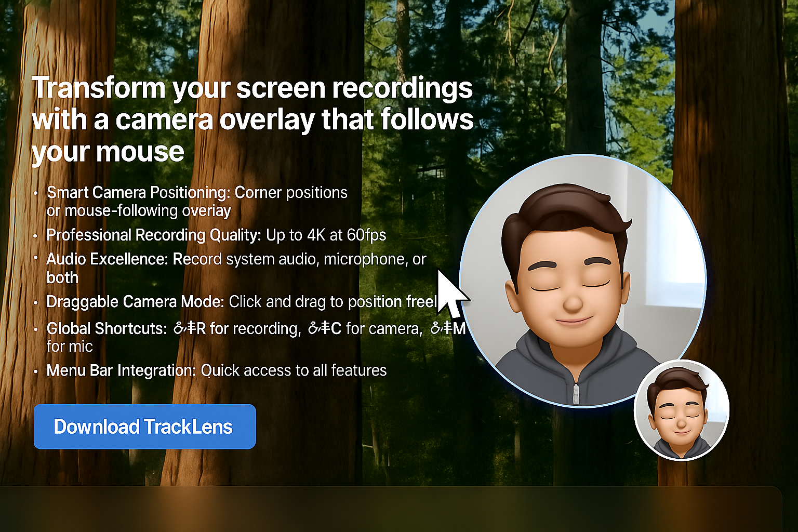The height and width of the screenshot is (532, 798).
Task: Click the Download TrackLens button
Action: [144, 427]
